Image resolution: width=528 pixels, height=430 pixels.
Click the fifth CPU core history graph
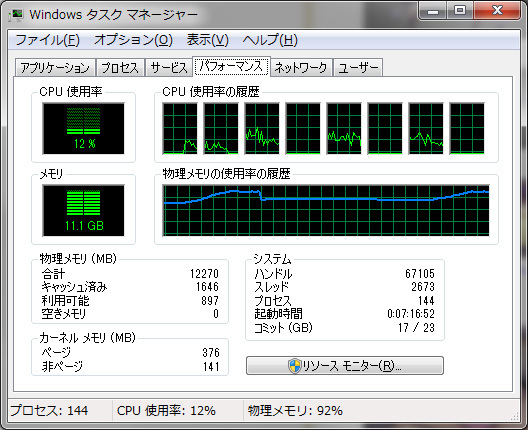[344, 129]
